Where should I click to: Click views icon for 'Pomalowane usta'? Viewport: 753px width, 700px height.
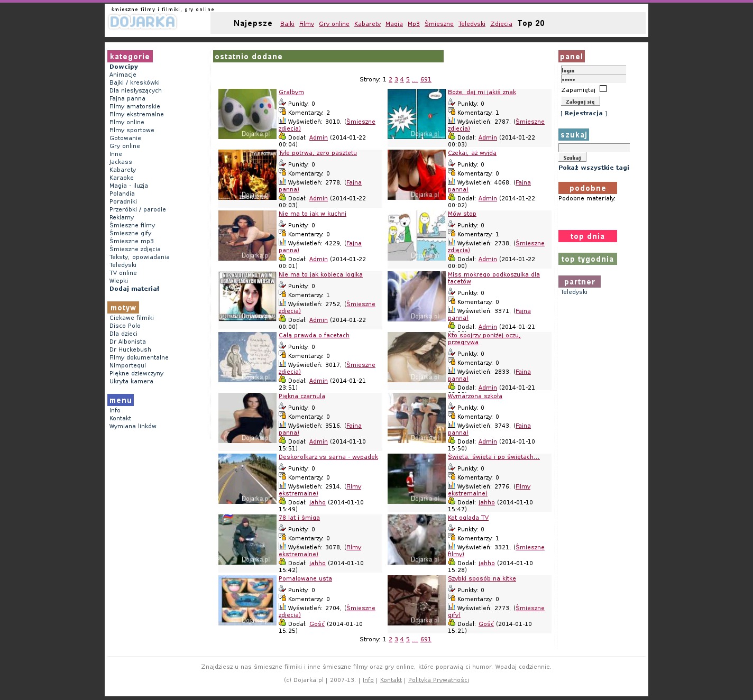coord(282,607)
